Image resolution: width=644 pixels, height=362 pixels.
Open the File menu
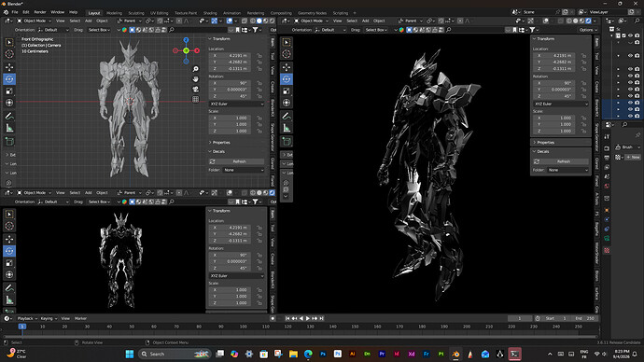click(15, 12)
